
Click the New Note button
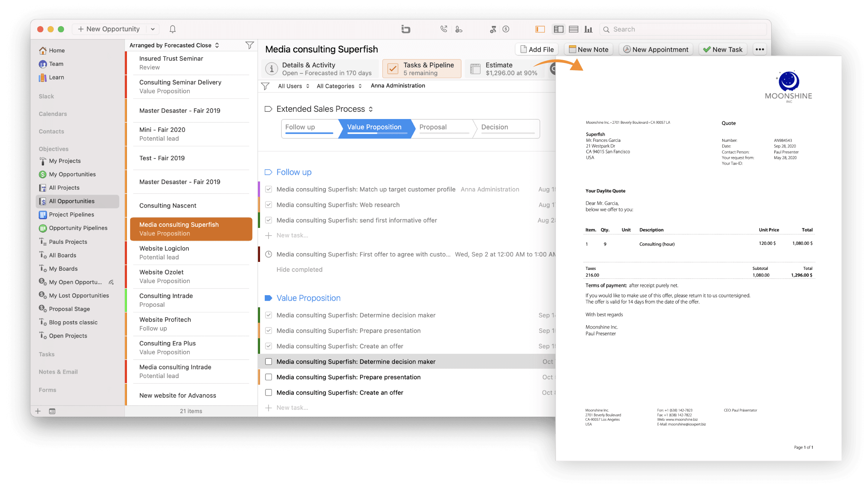click(x=588, y=50)
